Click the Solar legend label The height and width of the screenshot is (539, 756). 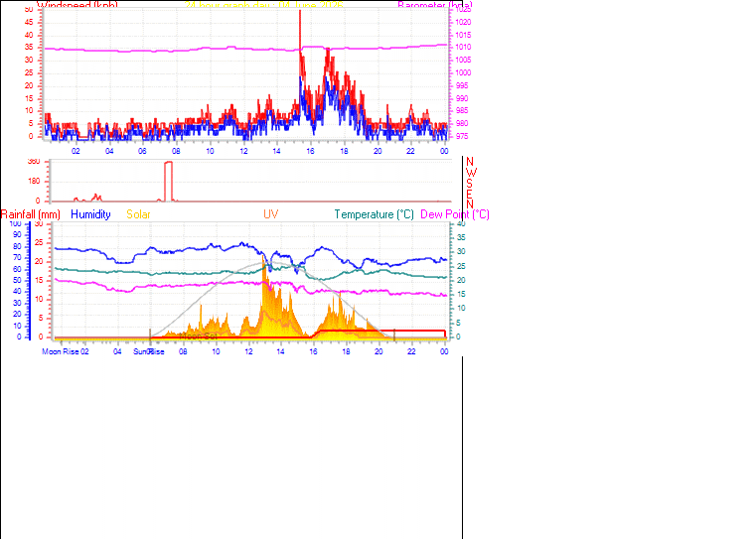138,214
